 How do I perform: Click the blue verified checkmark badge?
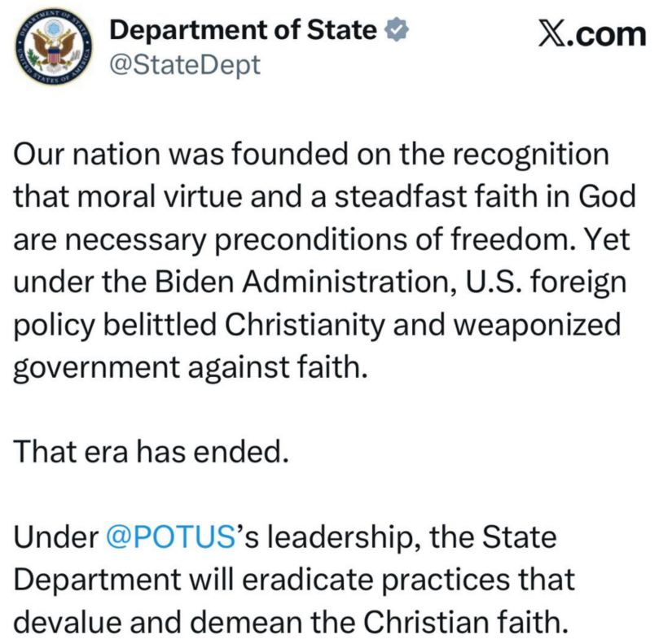(395, 31)
